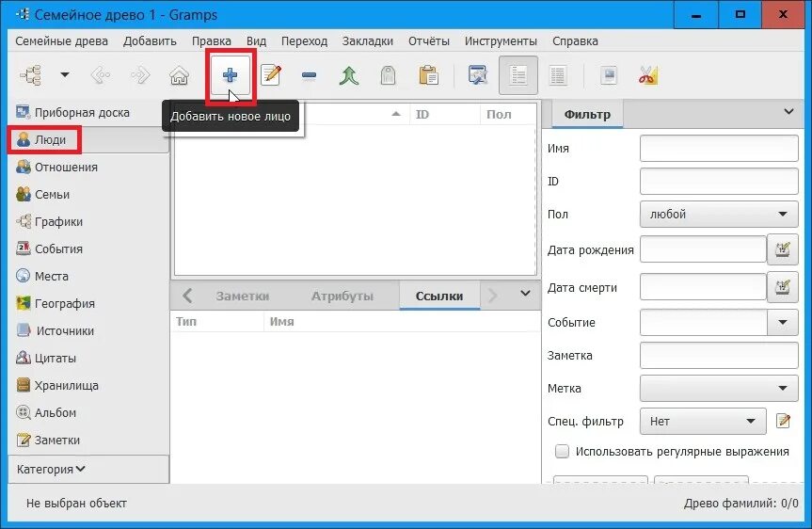The height and width of the screenshot is (529, 812).
Task: Click the family tree manager toolbar icon
Action: click(x=31, y=75)
